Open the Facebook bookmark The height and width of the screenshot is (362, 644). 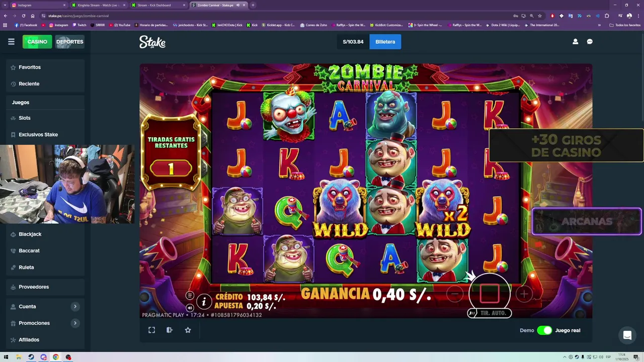(26, 25)
